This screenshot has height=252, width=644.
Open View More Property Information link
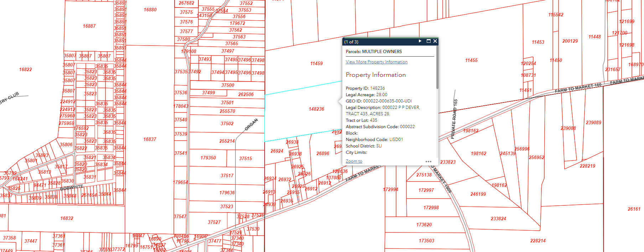tap(376, 62)
